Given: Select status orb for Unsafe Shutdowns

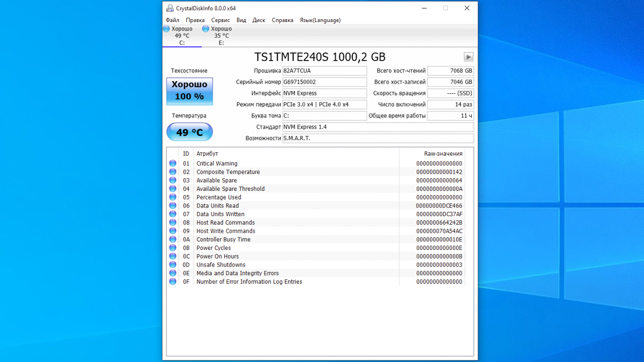Looking at the screenshot, I should [173, 265].
